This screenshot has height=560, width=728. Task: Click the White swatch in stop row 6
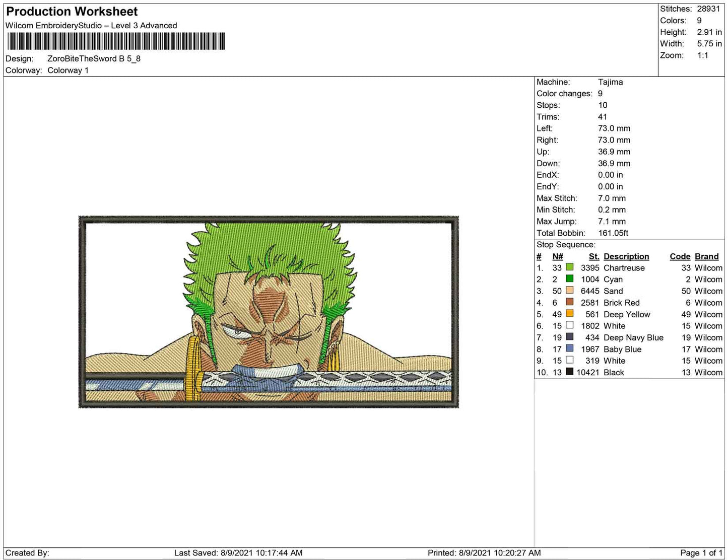point(569,325)
